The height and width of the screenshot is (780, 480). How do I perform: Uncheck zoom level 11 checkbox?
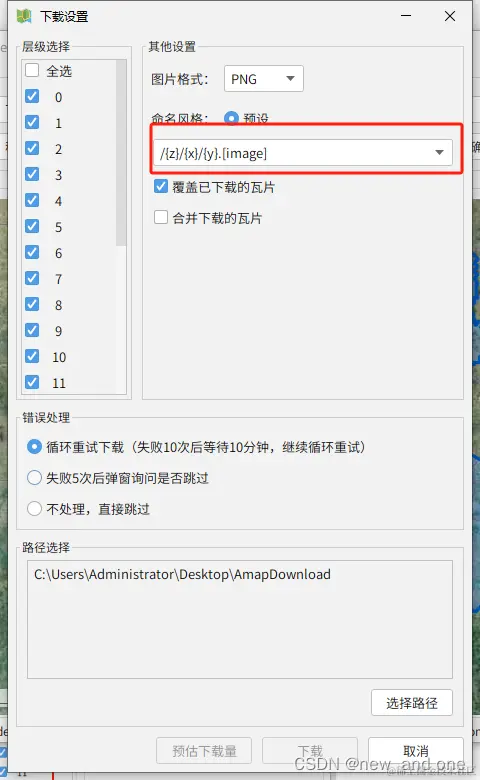pos(32,382)
